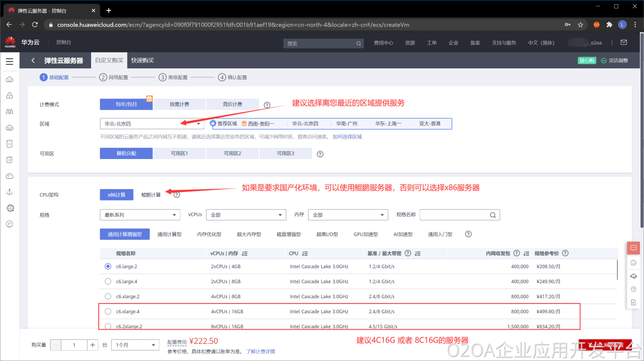Choose 竞价计费 billing mode
Viewport: 644px width, 361px height.
232,104
